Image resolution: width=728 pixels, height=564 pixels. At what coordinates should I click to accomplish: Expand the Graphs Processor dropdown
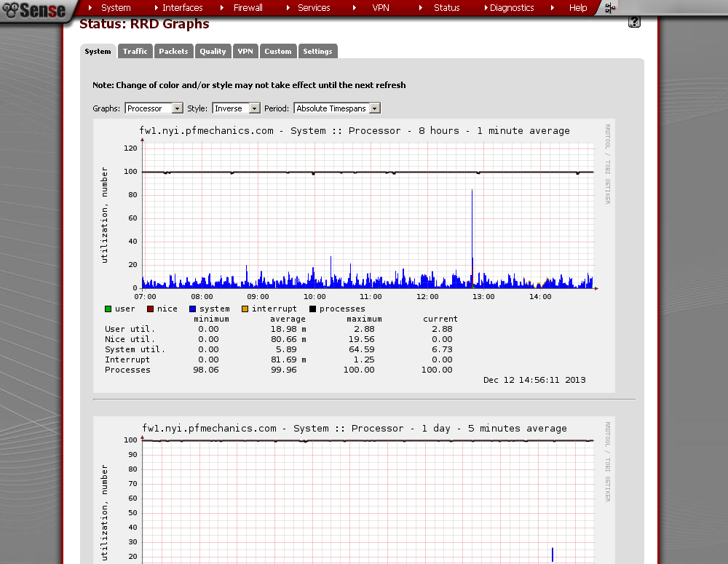pyautogui.click(x=154, y=108)
